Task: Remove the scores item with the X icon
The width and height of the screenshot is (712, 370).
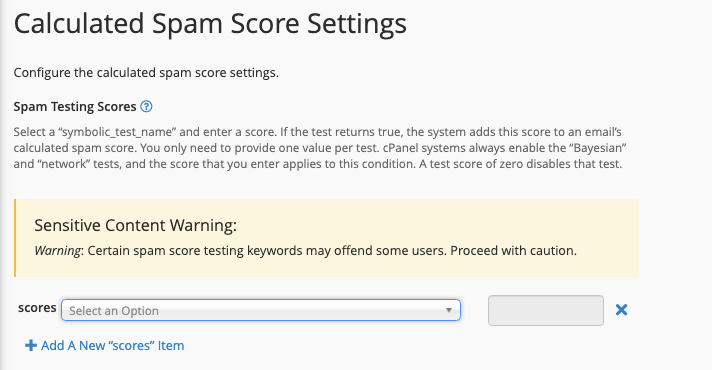Action: 621,310
